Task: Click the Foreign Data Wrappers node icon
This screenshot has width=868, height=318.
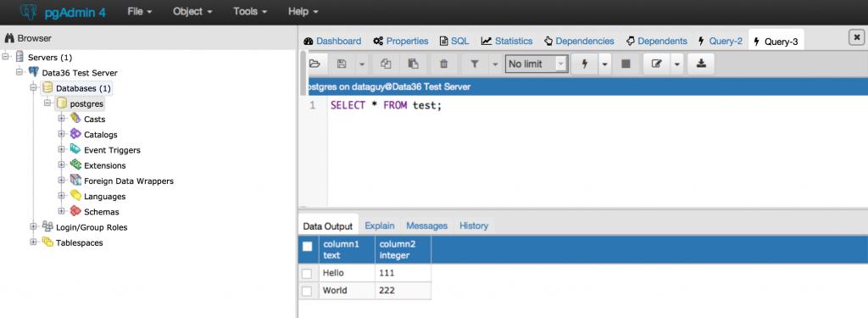Action: coord(75,181)
